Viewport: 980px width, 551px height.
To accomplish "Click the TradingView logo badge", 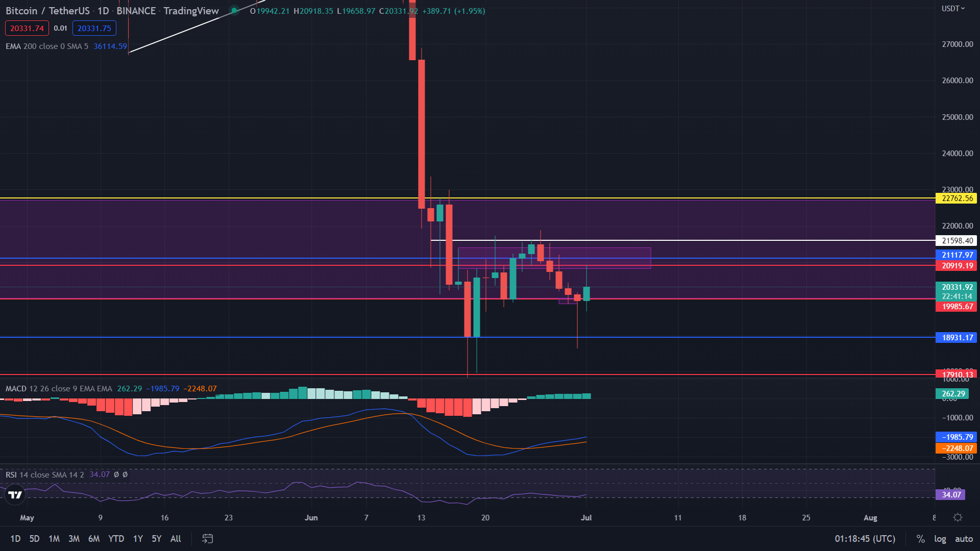I will (15, 494).
